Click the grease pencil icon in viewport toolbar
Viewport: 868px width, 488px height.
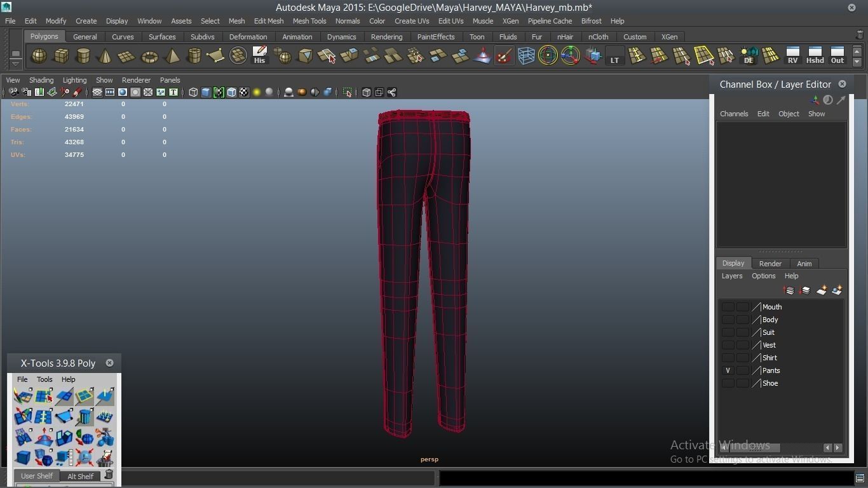(x=78, y=92)
